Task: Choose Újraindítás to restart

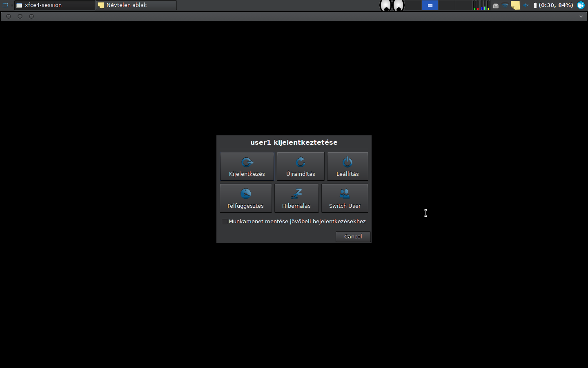Action: coord(301,166)
